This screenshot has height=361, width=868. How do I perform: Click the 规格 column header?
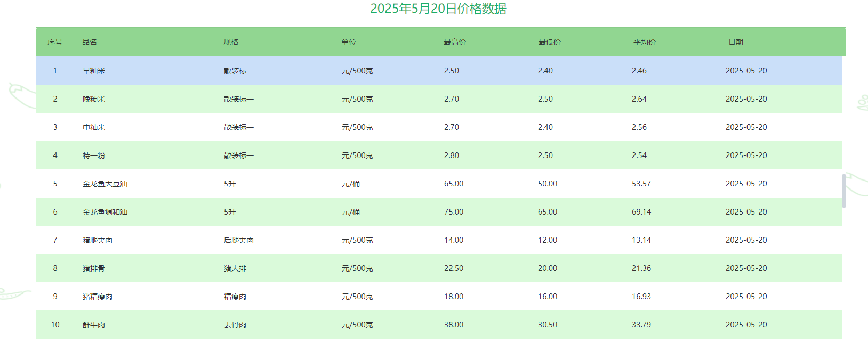[231, 42]
